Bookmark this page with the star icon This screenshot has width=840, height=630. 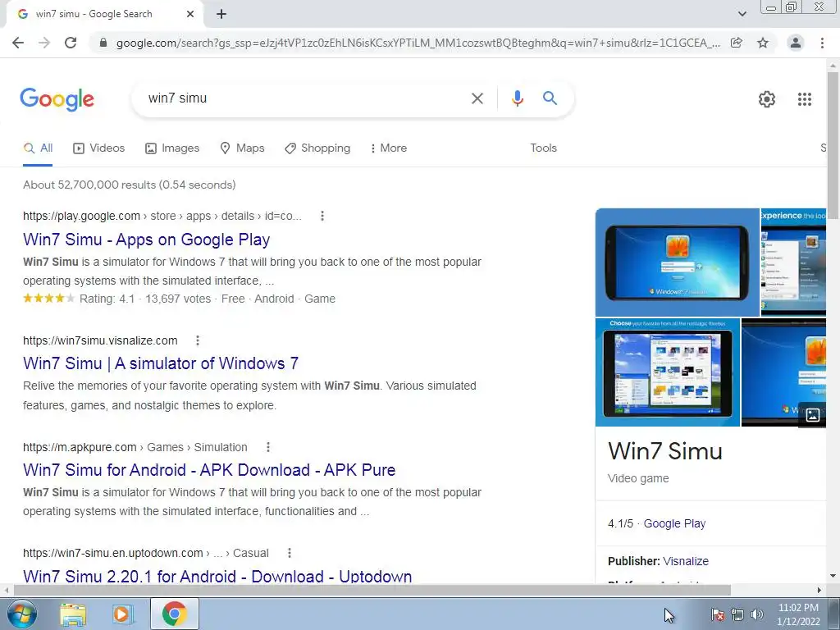[763, 43]
